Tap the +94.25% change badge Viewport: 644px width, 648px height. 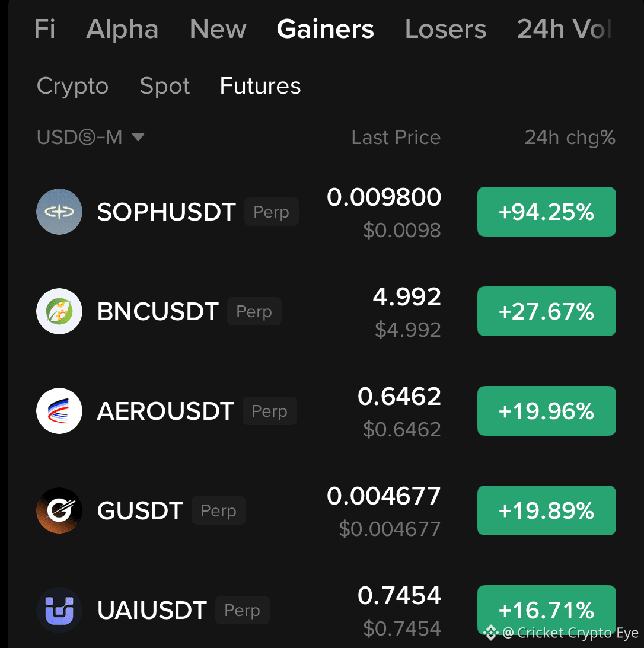click(546, 212)
